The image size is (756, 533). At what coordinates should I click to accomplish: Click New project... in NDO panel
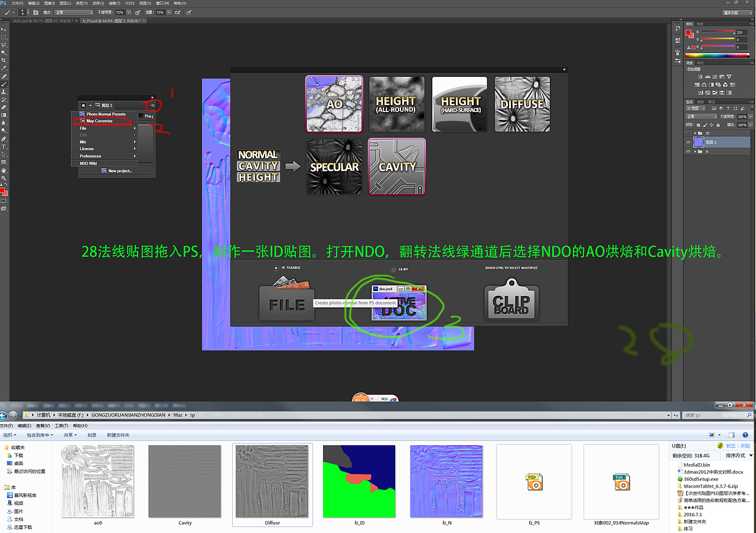coord(118,171)
